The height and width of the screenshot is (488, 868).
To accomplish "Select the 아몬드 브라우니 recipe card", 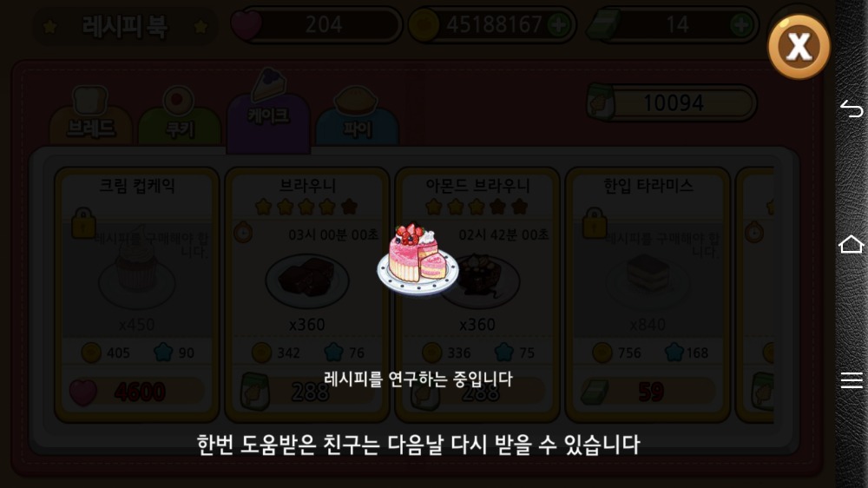I will [x=477, y=294].
